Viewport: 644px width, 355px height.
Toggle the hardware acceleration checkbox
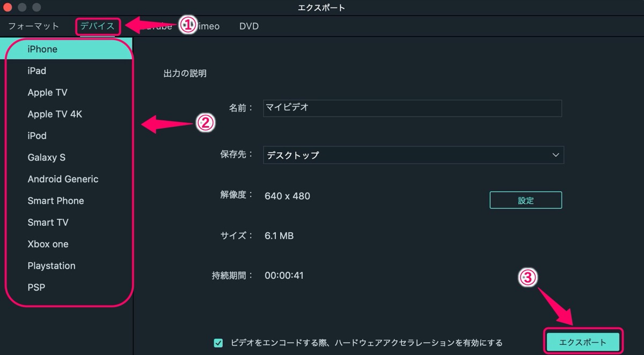pyautogui.click(x=218, y=343)
